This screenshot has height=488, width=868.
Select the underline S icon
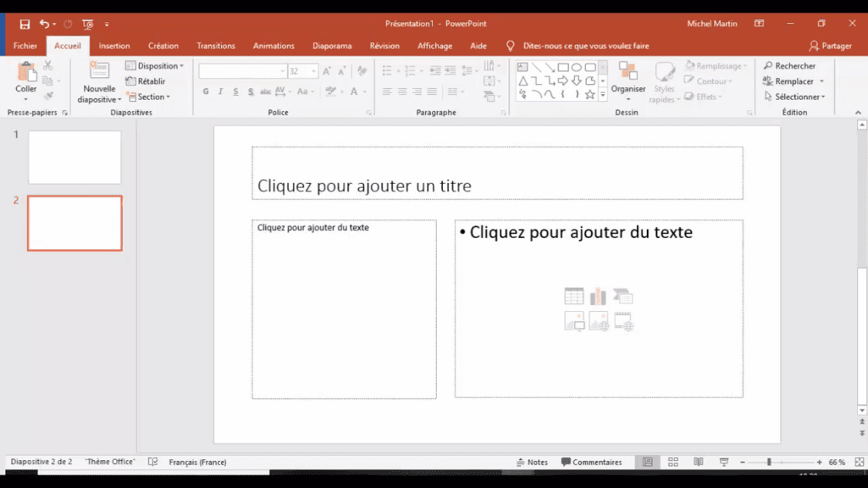pos(234,92)
